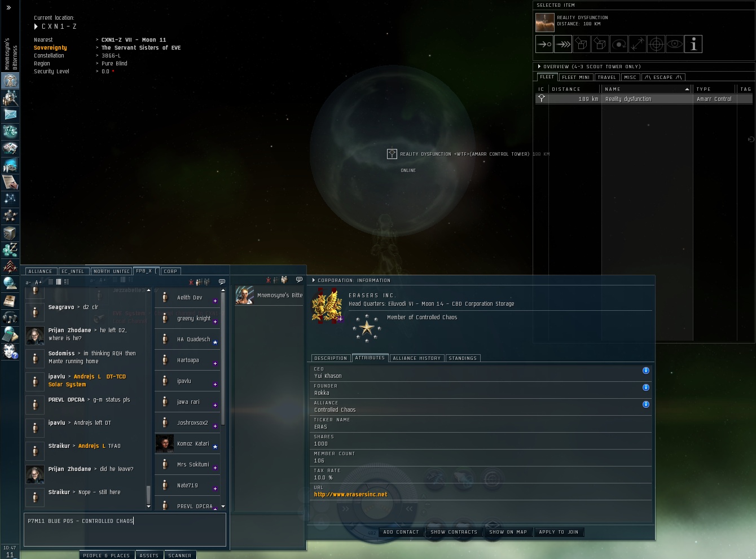Open the Help face sidebar icon

click(x=10, y=351)
